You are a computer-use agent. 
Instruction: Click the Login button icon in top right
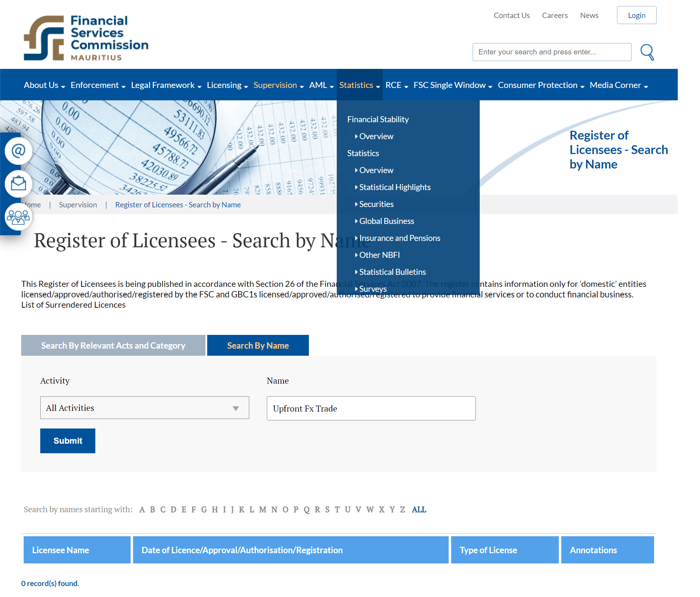click(637, 15)
